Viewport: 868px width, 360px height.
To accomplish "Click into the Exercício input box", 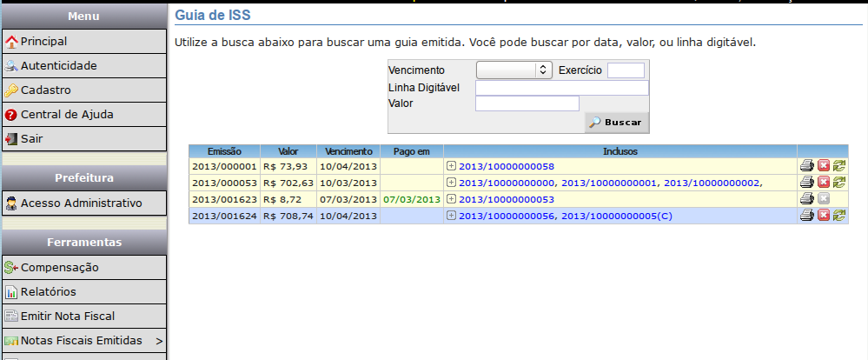I will pos(626,70).
